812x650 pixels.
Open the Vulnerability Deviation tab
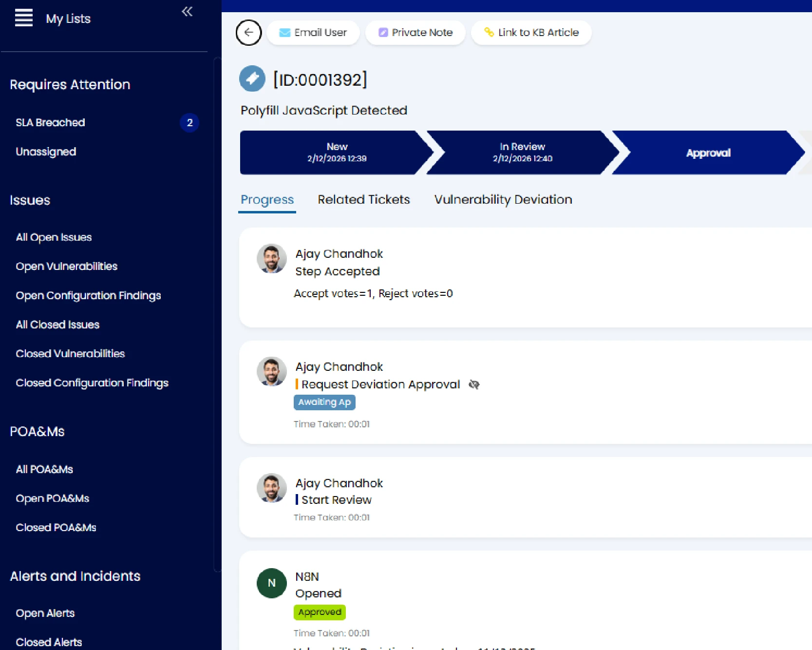click(x=503, y=200)
